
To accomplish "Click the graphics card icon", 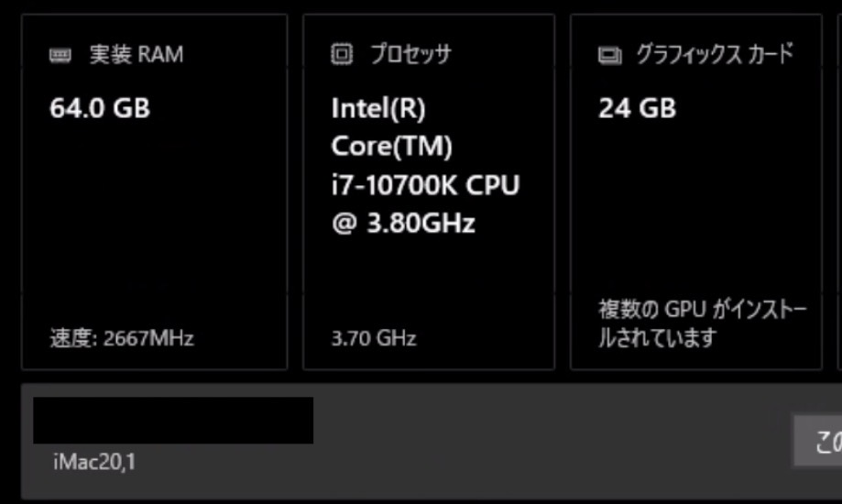I will point(610,55).
